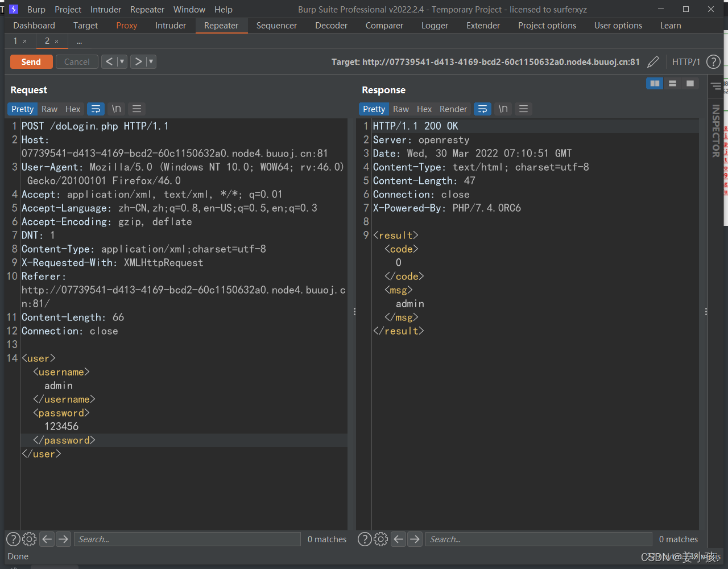Screen dimensions: 728x569
Task: Open response search settings gear
Action: [381, 539]
